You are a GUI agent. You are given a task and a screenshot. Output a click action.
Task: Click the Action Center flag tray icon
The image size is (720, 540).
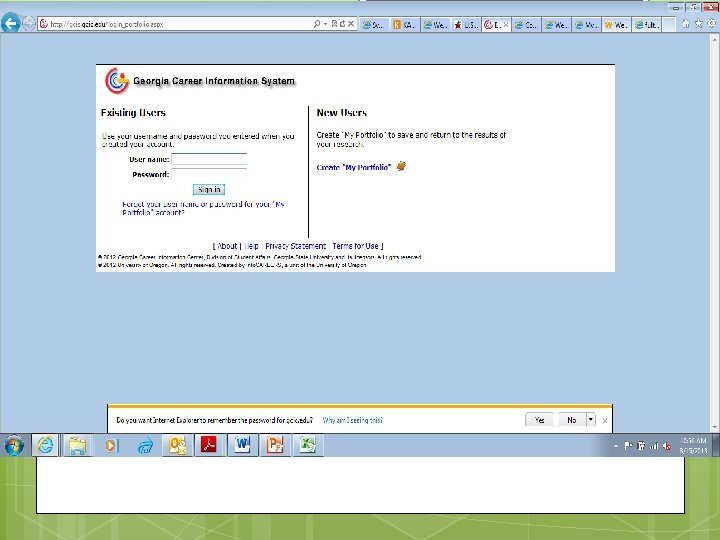pos(628,446)
